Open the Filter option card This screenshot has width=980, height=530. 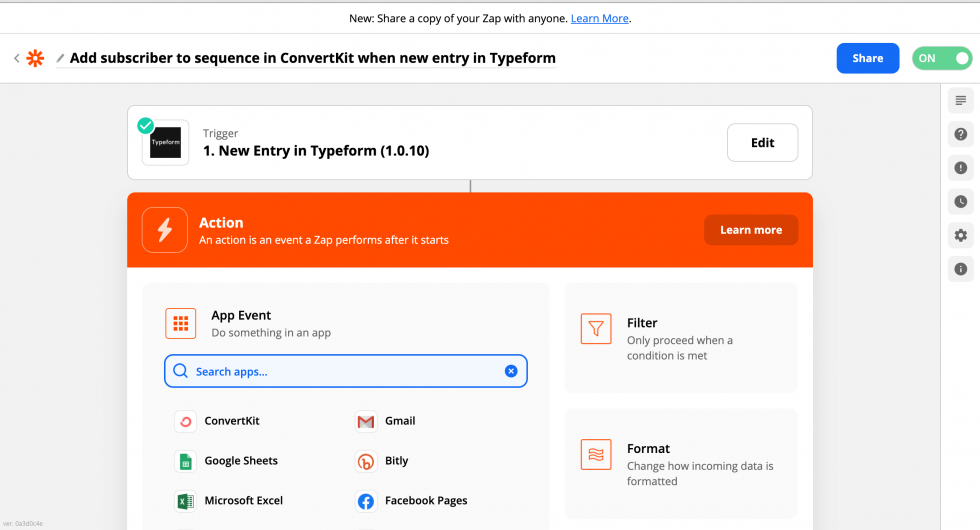681,338
